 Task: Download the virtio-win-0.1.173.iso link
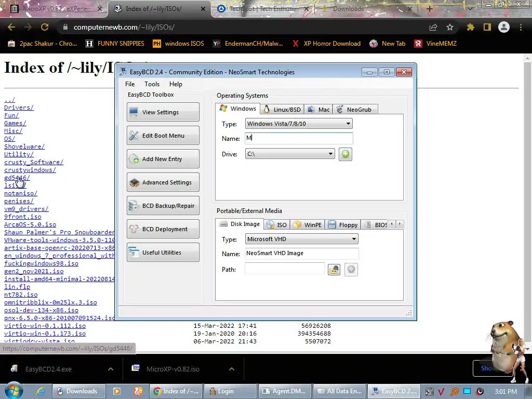click(45, 334)
